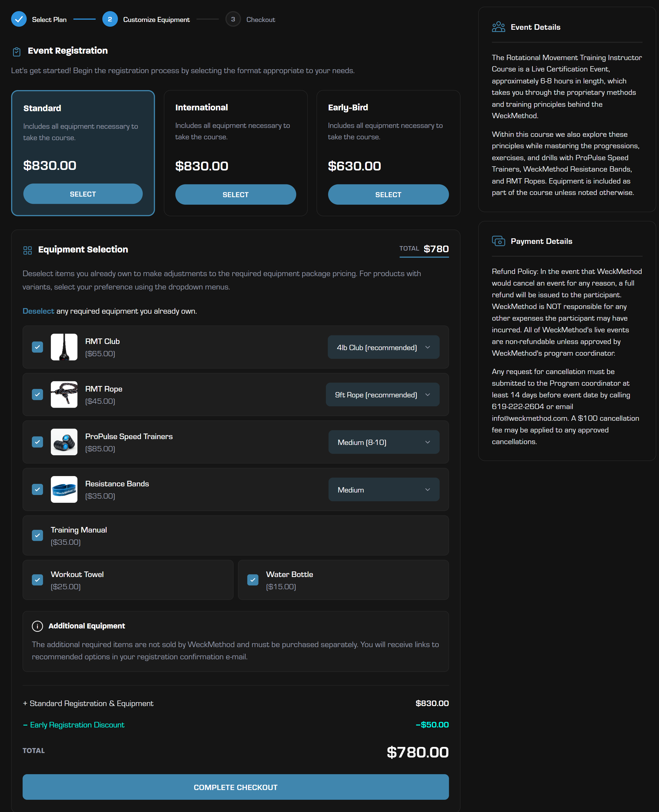659x812 pixels.
Task: Click the Event Registration clipboard icon
Action: [x=17, y=52]
